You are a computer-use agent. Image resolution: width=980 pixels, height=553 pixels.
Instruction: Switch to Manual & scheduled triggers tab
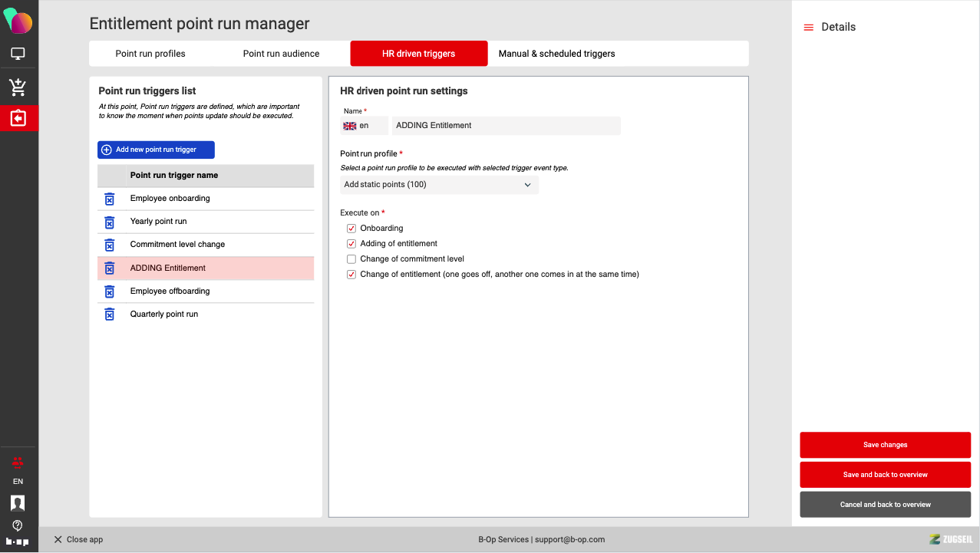(556, 54)
